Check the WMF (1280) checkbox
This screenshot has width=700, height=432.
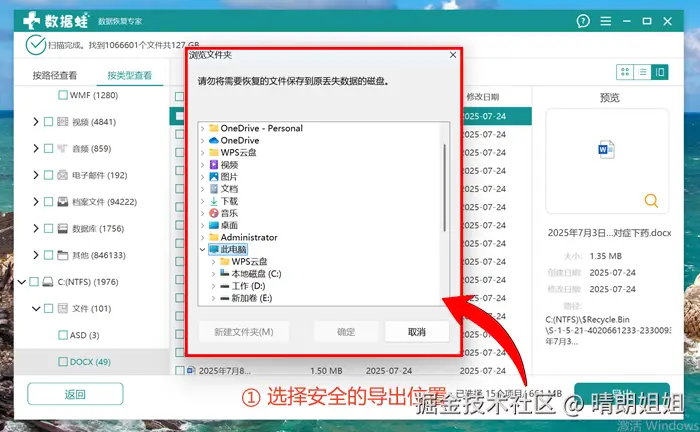point(63,95)
